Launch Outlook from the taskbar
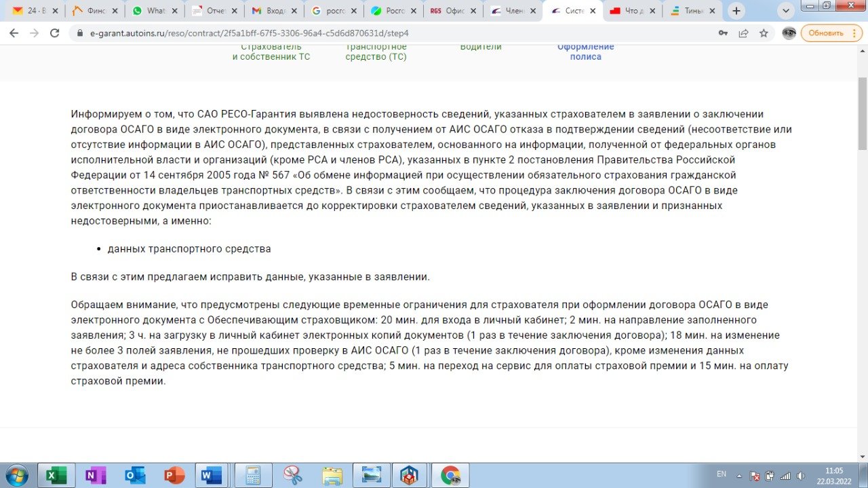Image resolution: width=868 pixels, height=488 pixels. [135, 475]
